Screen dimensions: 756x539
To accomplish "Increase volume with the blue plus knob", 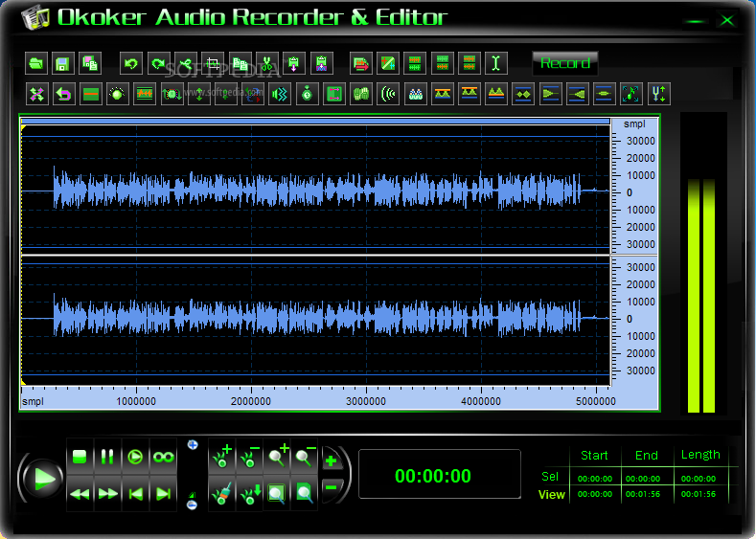I will (x=193, y=444).
